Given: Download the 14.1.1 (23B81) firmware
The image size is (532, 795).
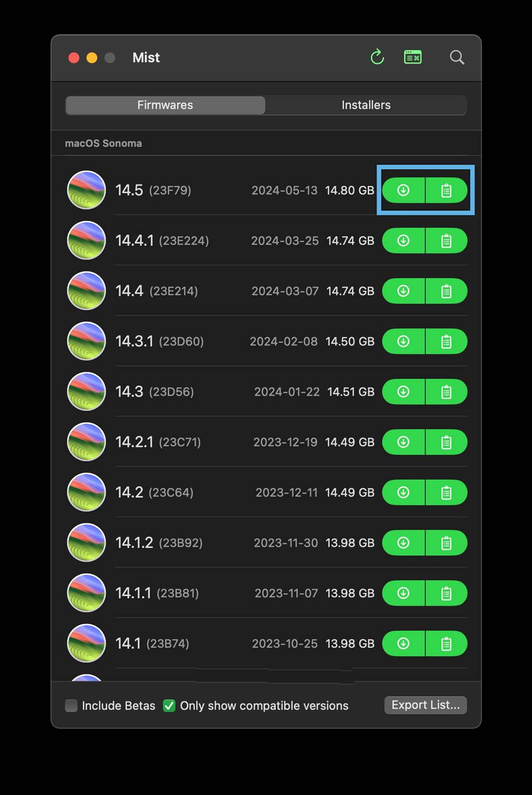Looking at the screenshot, I should (403, 593).
